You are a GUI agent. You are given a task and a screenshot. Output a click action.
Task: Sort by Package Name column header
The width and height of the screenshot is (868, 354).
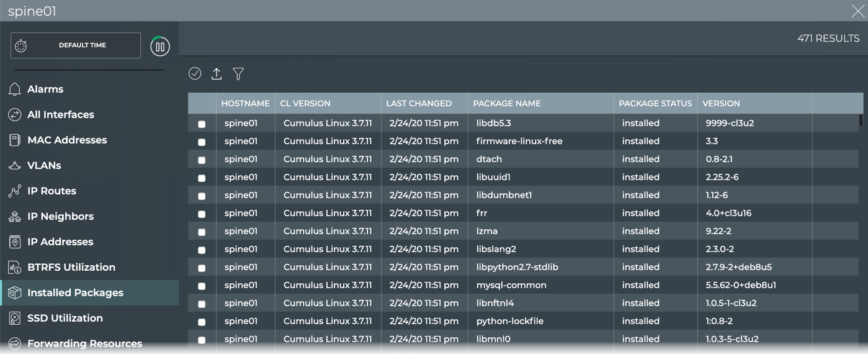[506, 104]
